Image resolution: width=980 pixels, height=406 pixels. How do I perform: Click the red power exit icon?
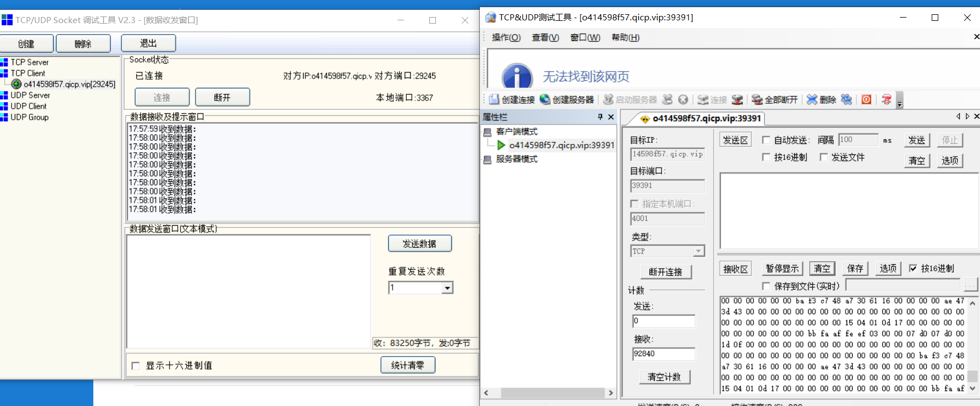click(x=866, y=99)
